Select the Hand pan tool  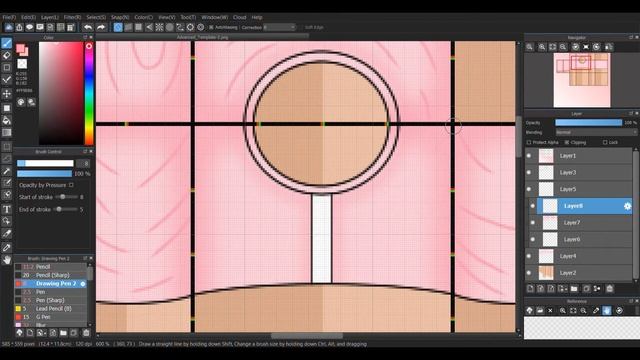[7, 260]
